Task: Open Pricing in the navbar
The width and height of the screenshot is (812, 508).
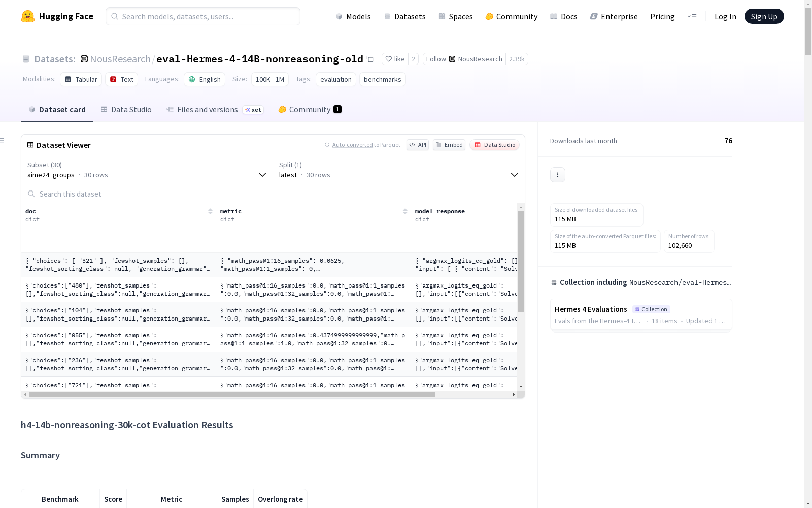Action: [x=662, y=16]
